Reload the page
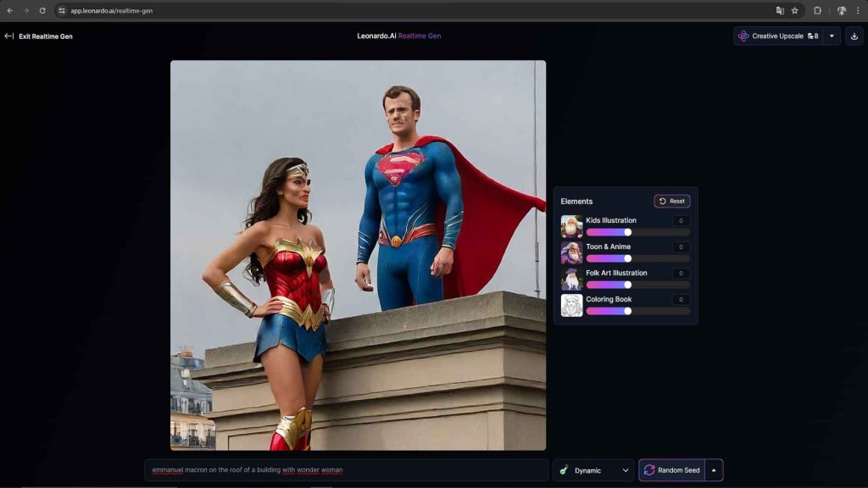 click(x=42, y=10)
